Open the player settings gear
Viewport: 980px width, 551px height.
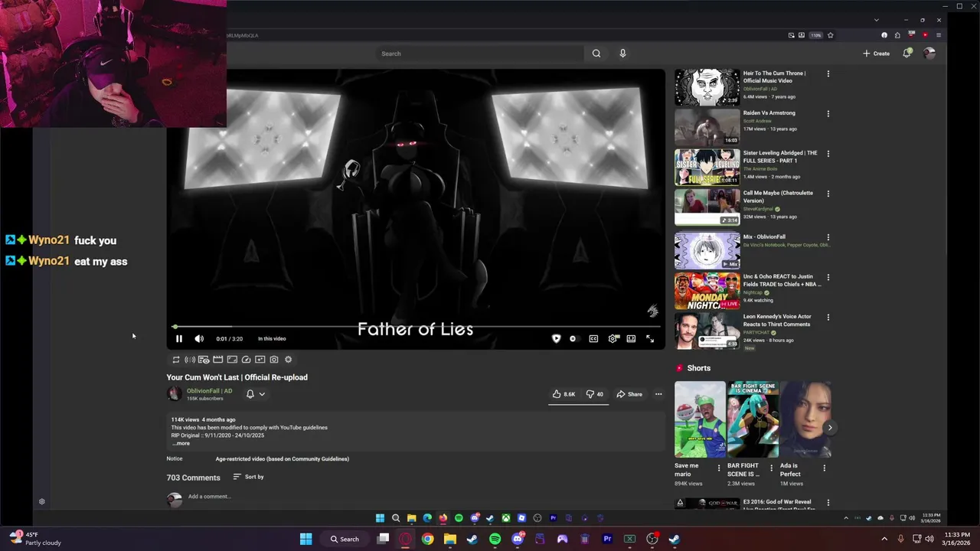pos(612,338)
